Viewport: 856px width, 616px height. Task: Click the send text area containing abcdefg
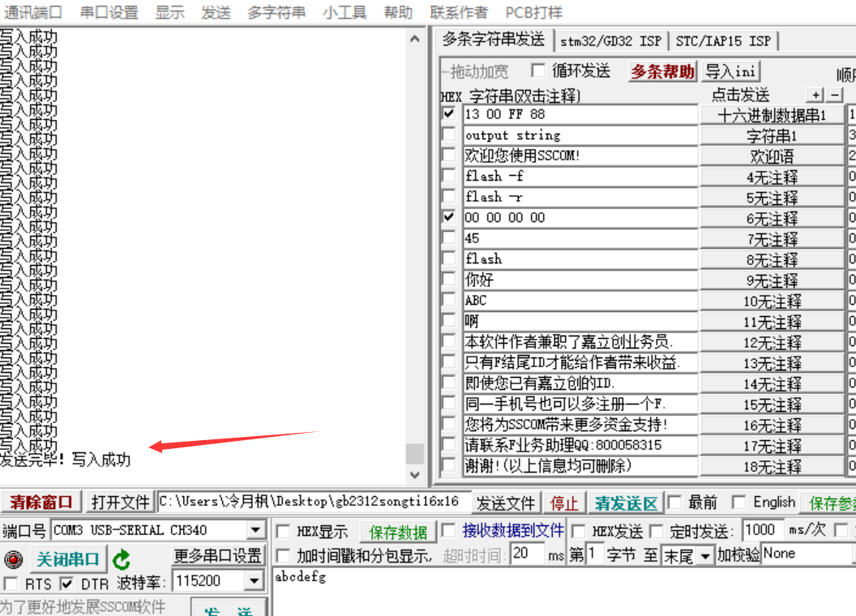coord(564,592)
